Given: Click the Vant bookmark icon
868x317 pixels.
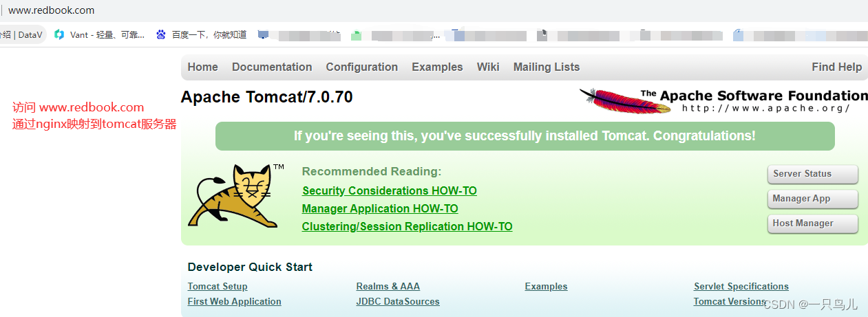Looking at the screenshot, I should pyautogui.click(x=59, y=34).
